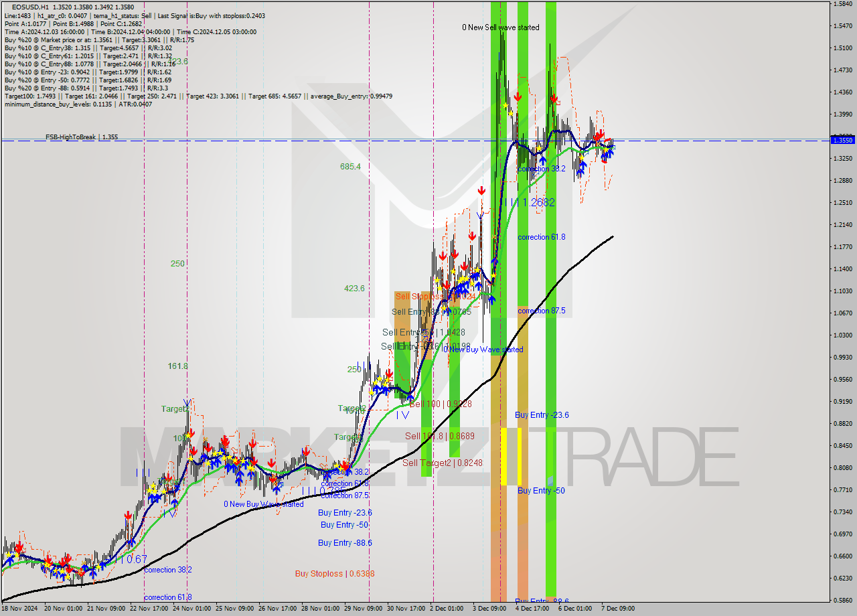
Task: Click the '24 Nov 01:00' time axis label
Action: (x=191, y=609)
